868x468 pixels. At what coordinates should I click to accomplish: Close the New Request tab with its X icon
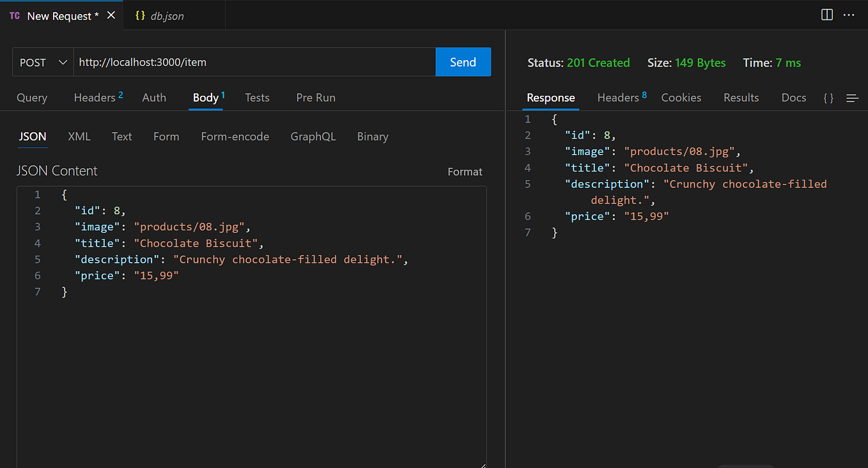[x=111, y=15]
